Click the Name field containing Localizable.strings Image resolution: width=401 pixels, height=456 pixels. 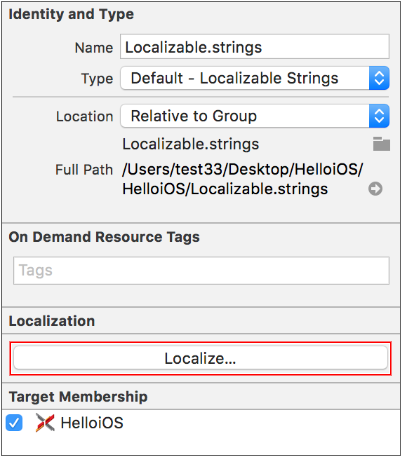click(x=255, y=47)
